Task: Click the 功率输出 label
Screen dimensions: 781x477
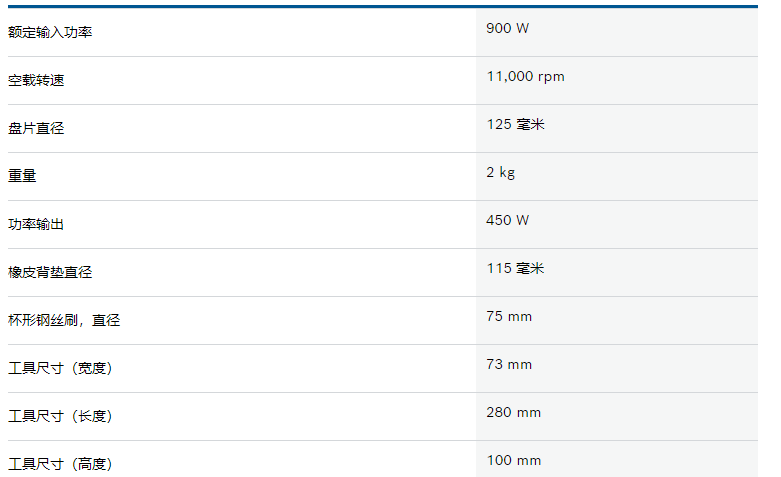Action: 36,225
